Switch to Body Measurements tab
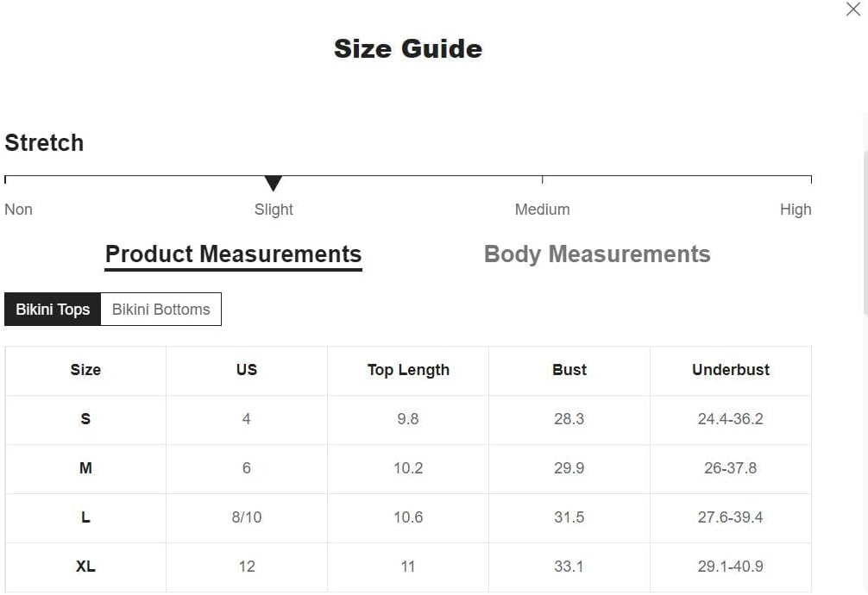 click(597, 254)
